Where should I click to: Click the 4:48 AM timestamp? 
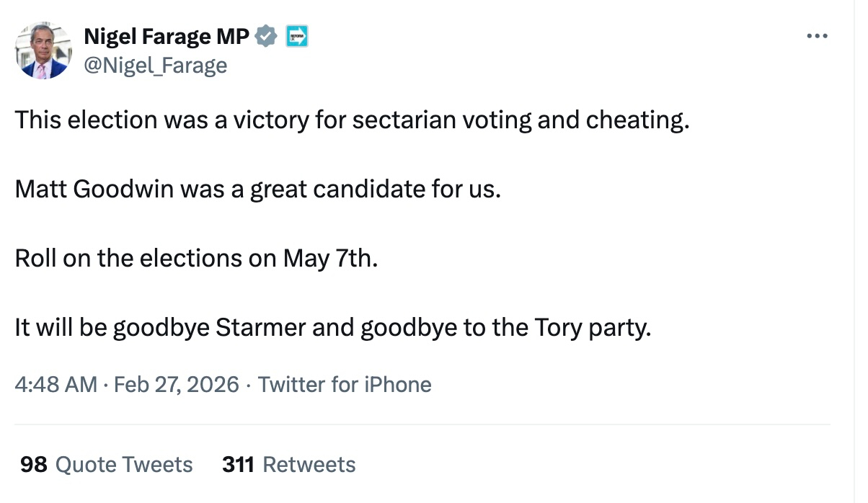click(56, 384)
